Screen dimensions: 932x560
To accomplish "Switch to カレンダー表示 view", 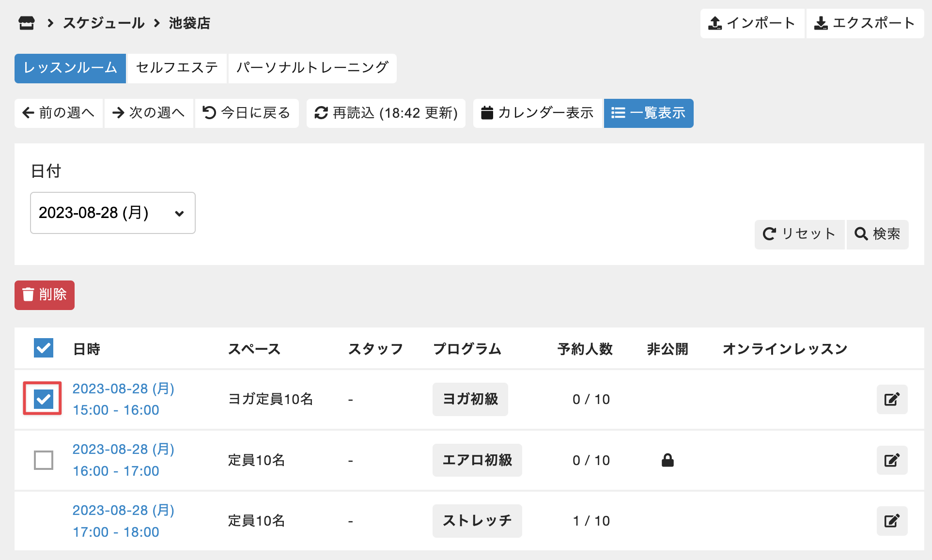I will click(x=537, y=113).
